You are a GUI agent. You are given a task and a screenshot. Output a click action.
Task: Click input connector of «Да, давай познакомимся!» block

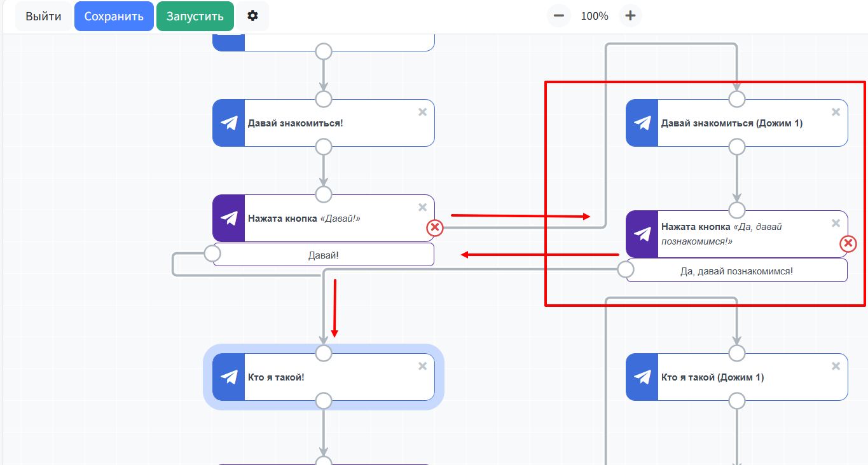pyautogui.click(x=737, y=210)
